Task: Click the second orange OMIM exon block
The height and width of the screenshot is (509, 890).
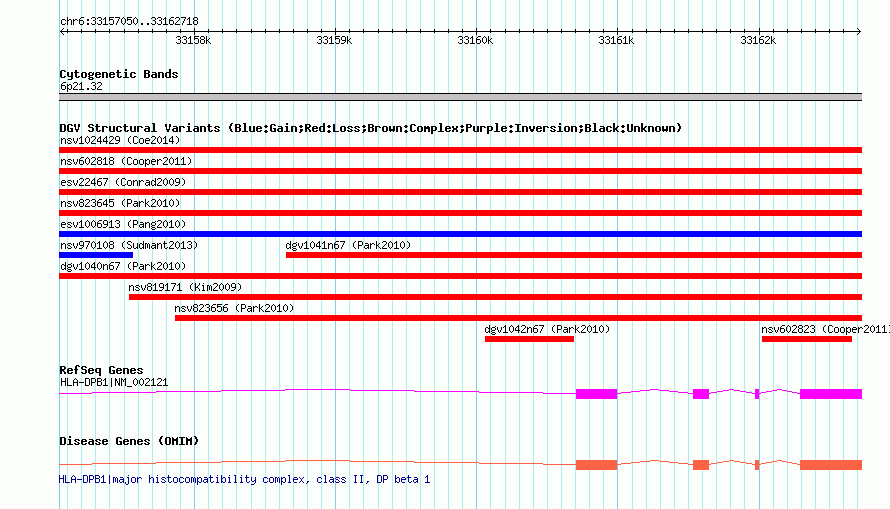Action: pos(701,465)
